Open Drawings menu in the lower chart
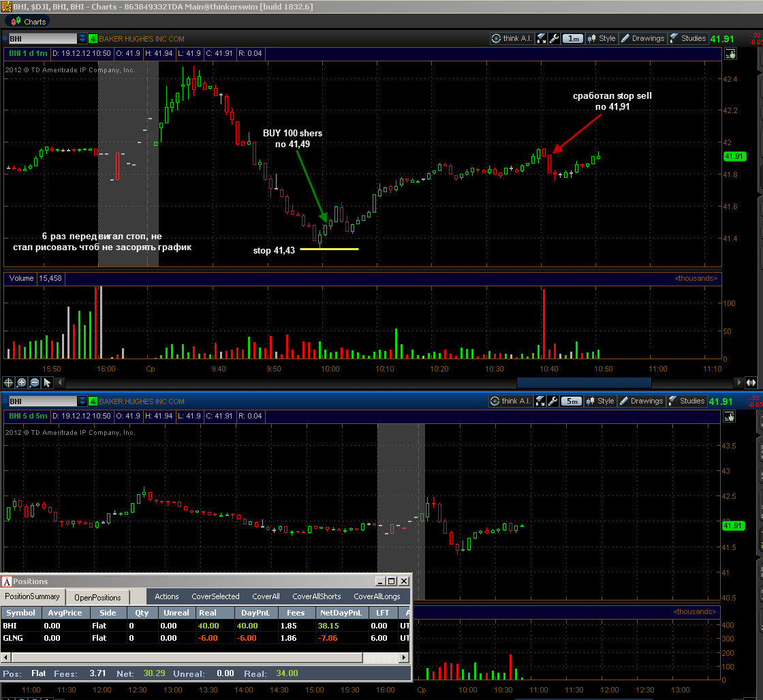 (641, 401)
